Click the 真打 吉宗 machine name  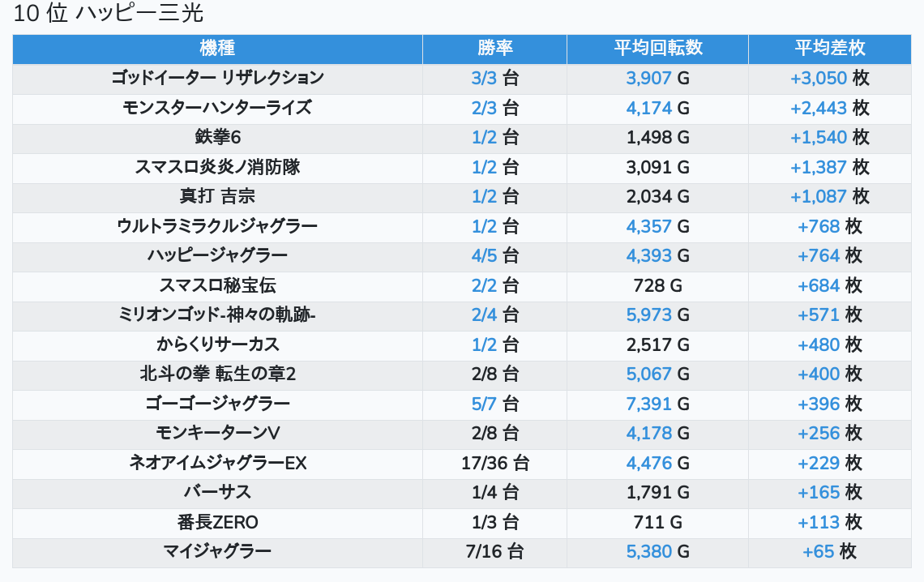coord(217,197)
